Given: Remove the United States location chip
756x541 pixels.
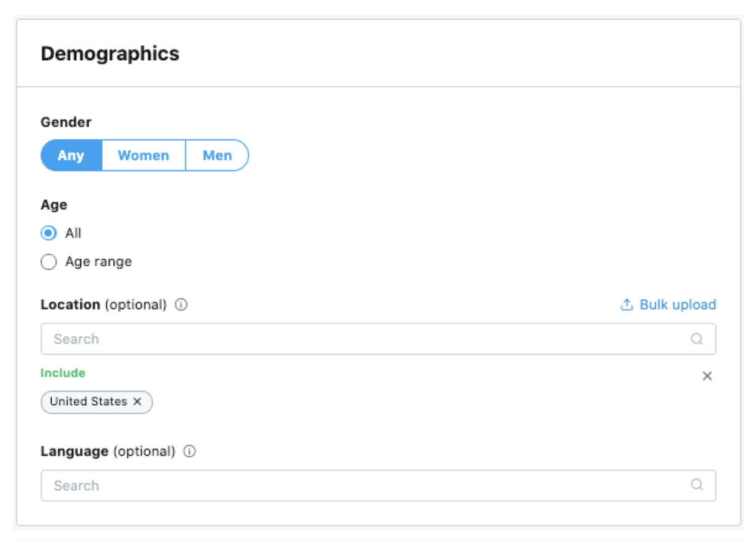Looking at the screenshot, I should click(x=138, y=402).
